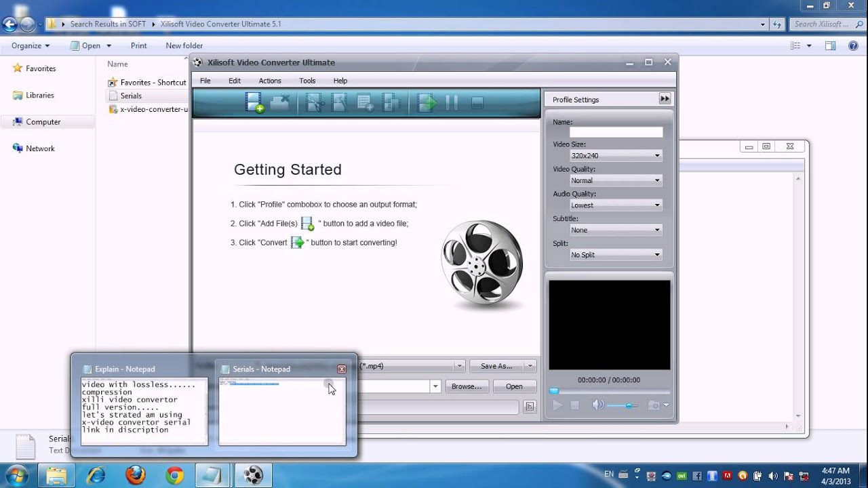
Task: Open the Video Quality Normal dropdown
Action: pos(616,180)
